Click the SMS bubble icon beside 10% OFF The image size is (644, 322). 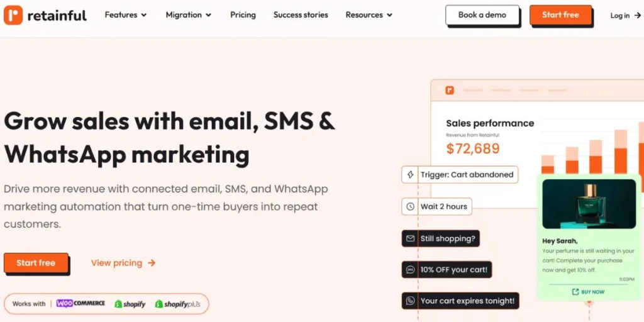[x=410, y=270]
